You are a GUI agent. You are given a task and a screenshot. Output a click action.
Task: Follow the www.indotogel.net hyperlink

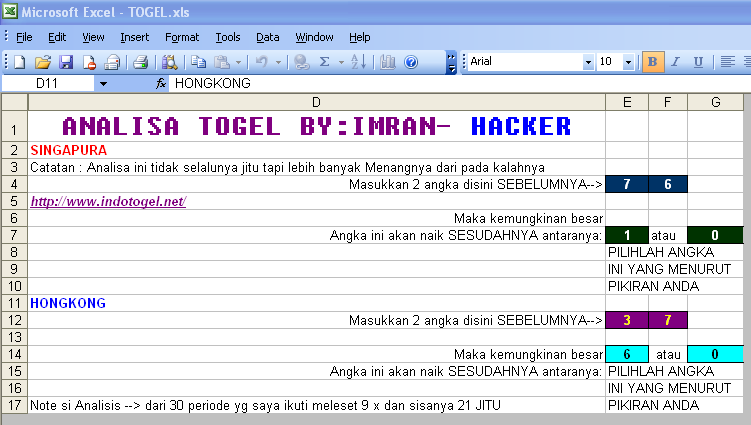click(108, 202)
